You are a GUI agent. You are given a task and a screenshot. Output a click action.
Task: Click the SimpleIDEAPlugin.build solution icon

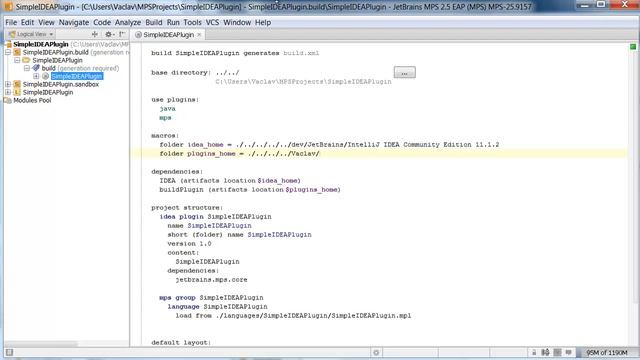click(17, 52)
